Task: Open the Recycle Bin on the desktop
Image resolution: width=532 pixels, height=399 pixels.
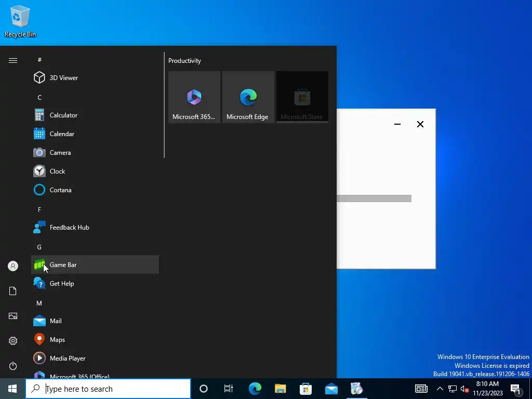Action: pos(20,21)
